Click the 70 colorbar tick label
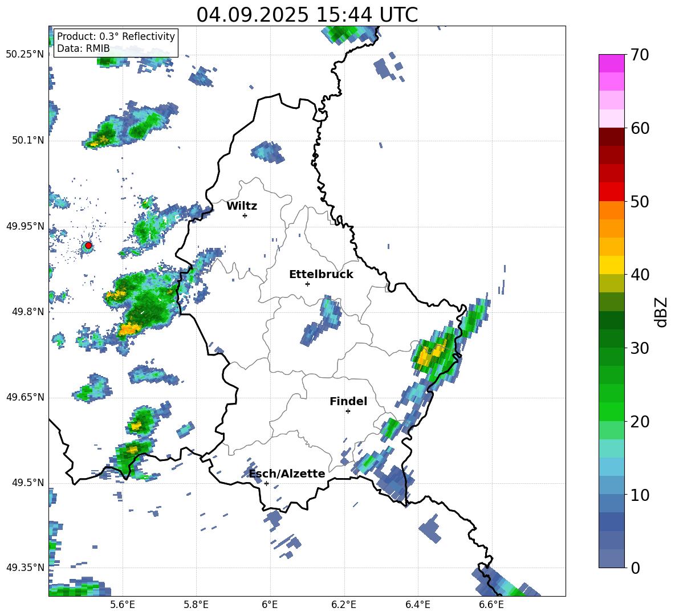The height and width of the screenshot is (616, 675). [640, 55]
